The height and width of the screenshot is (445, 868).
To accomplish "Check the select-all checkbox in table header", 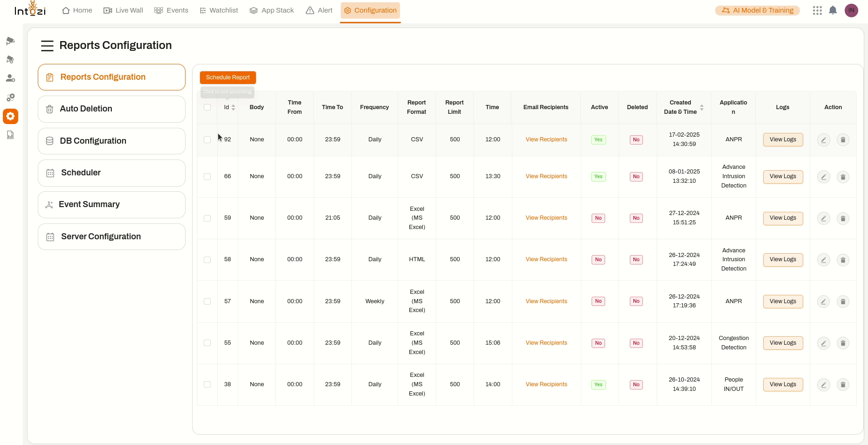I will [207, 107].
